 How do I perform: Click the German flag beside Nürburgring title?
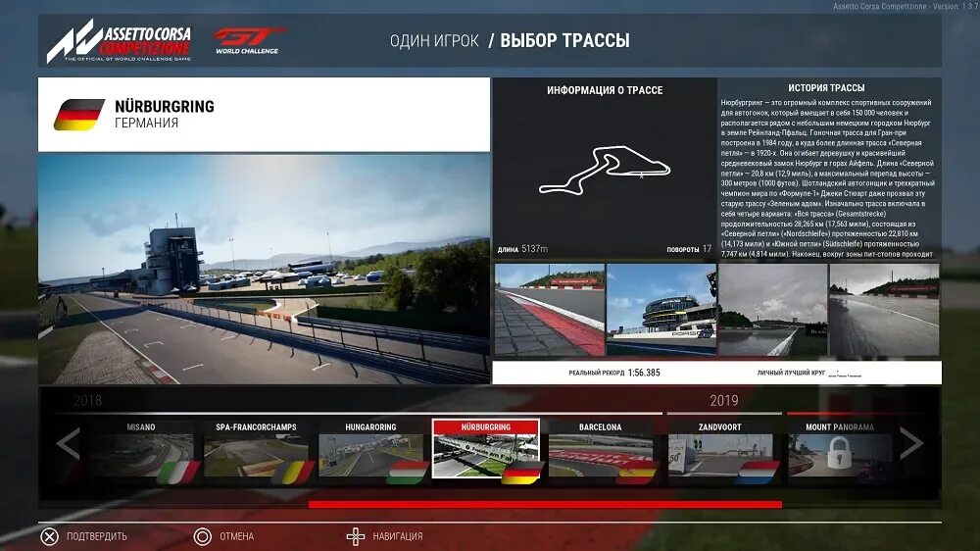(x=79, y=115)
